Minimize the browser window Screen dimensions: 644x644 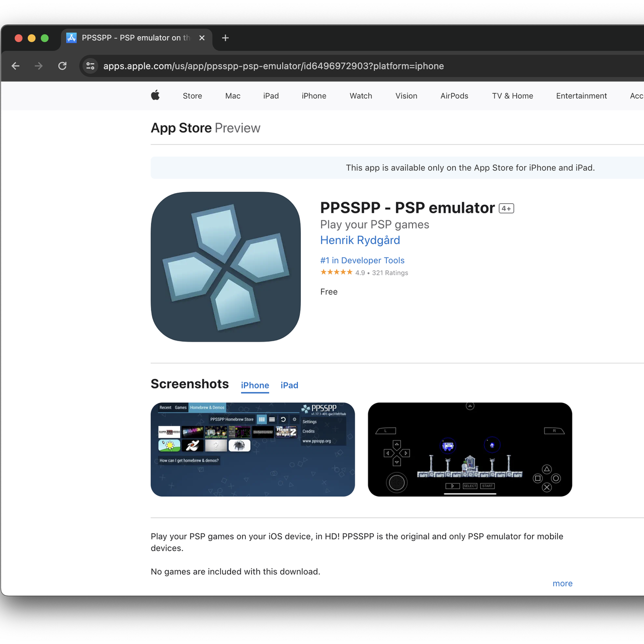(32, 38)
